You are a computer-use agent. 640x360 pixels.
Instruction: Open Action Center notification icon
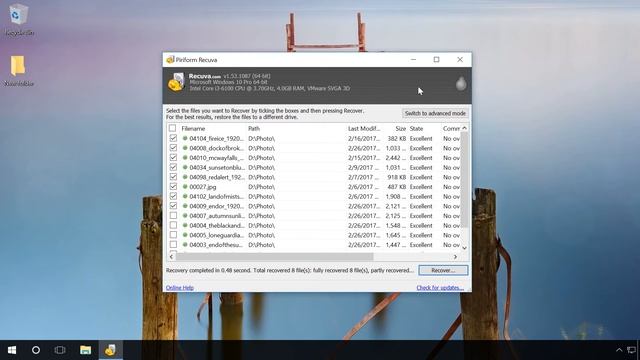[631, 350]
